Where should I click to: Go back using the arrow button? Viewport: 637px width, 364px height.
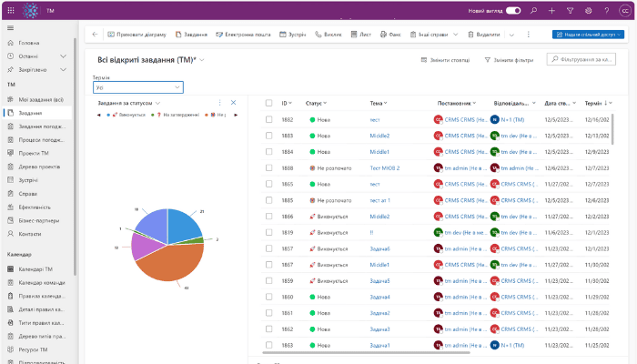point(94,35)
